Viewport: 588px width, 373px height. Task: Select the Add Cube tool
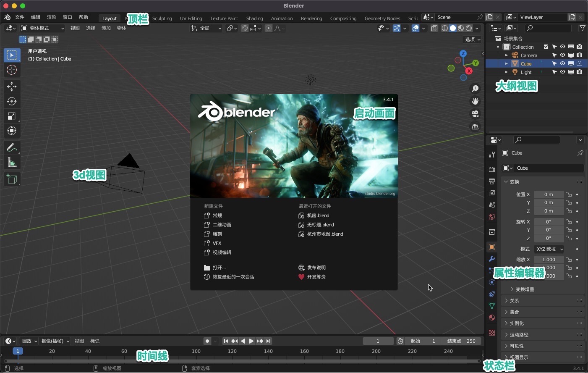[12, 179]
